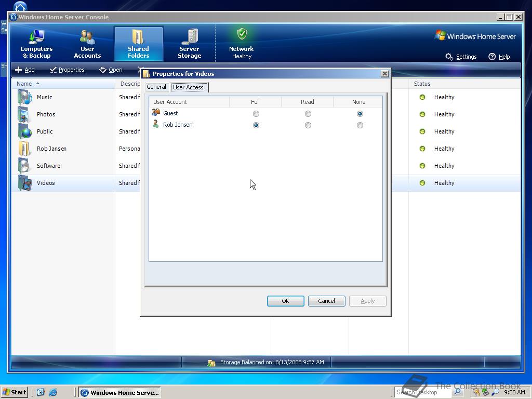Set Guest access to Read
532x399 pixels.
[308, 114]
